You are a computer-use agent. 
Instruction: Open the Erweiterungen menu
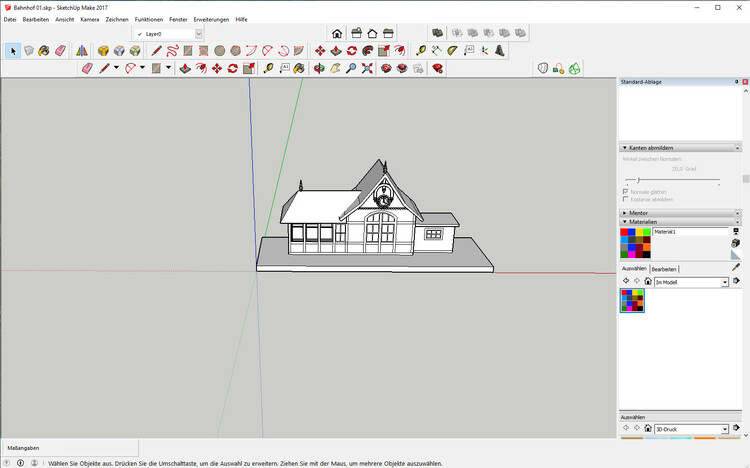(211, 20)
